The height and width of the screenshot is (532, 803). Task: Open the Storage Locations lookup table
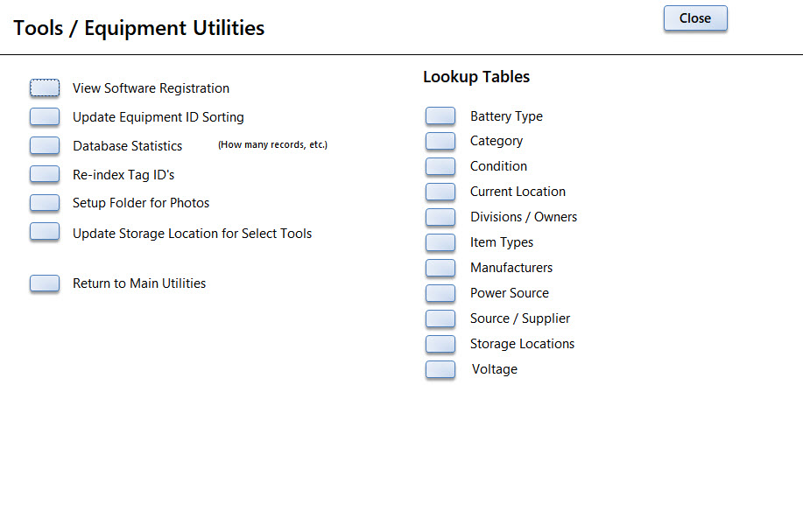pos(440,344)
